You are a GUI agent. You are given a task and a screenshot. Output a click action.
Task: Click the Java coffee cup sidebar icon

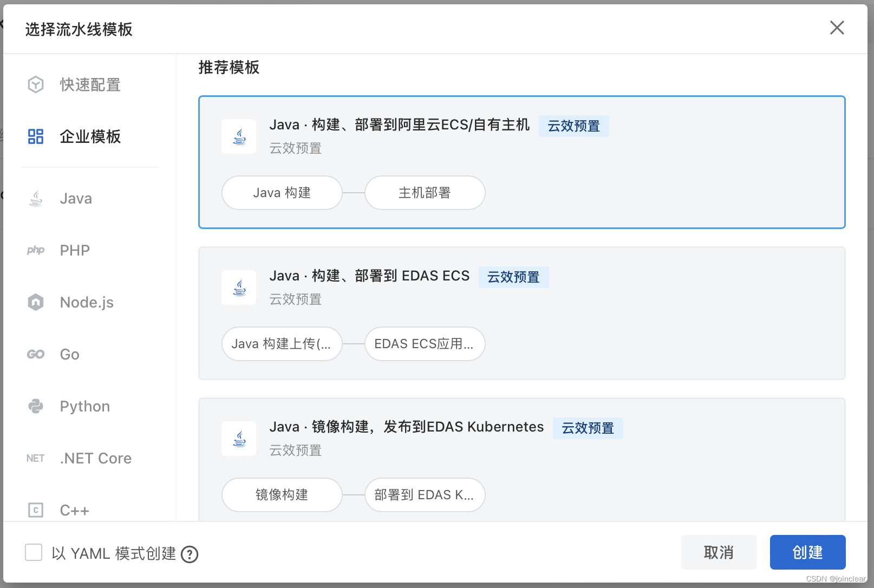(x=36, y=199)
